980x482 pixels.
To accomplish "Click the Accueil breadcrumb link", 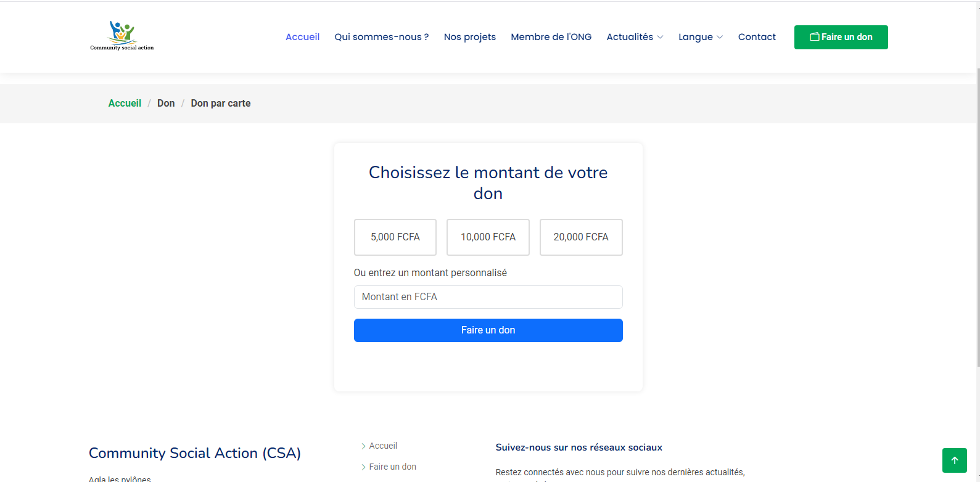I will click(125, 104).
